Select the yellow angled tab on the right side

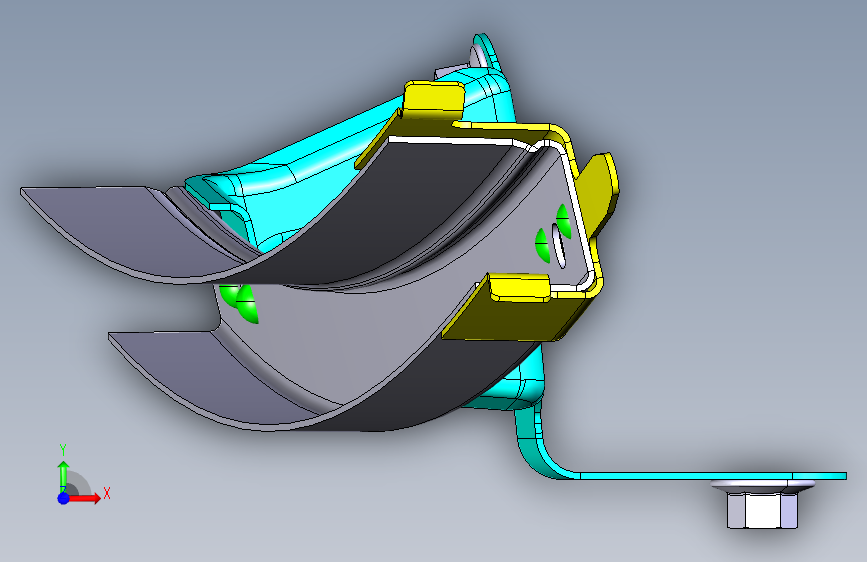click(598, 194)
